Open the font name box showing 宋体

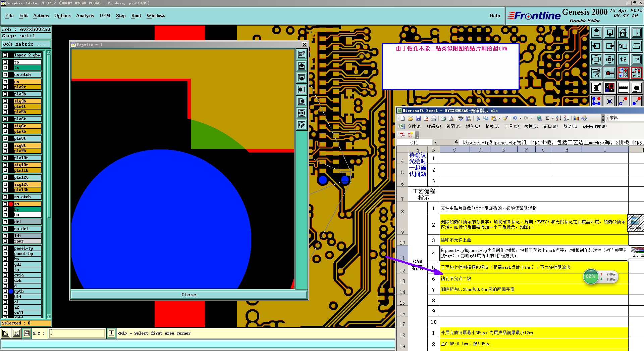click(x=626, y=118)
